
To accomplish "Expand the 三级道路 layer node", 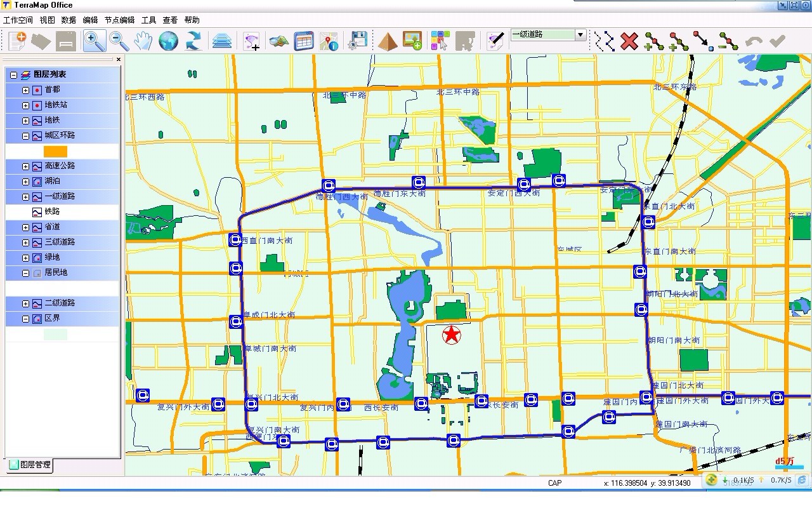I will 25,243.
